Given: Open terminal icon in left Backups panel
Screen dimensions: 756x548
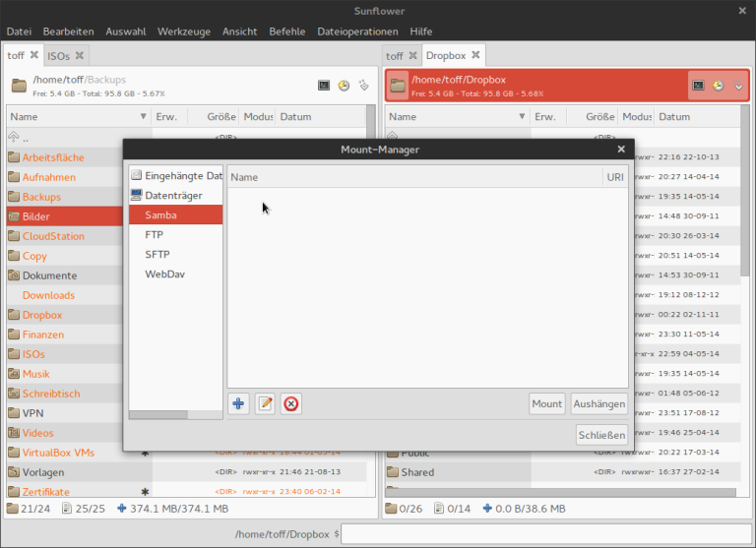Looking at the screenshot, I should (324, 86).
